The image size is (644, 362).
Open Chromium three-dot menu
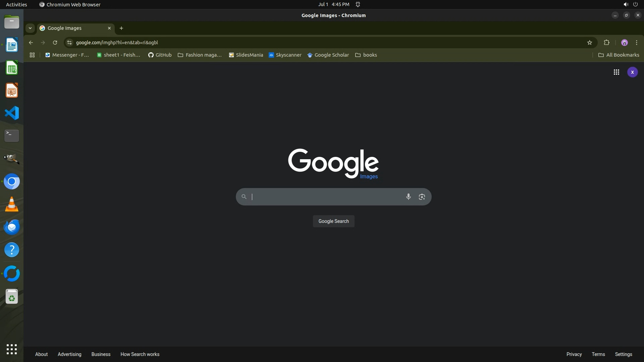tap(637, 43)
